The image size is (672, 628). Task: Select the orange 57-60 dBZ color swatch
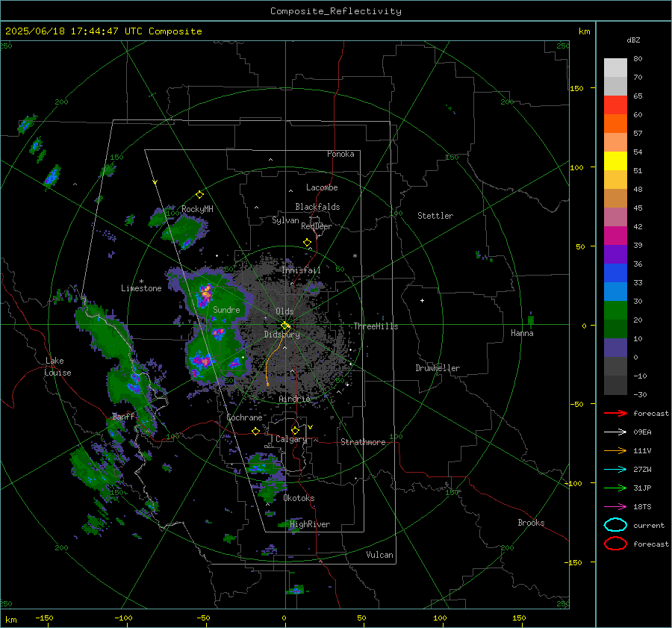pos(615,124)
